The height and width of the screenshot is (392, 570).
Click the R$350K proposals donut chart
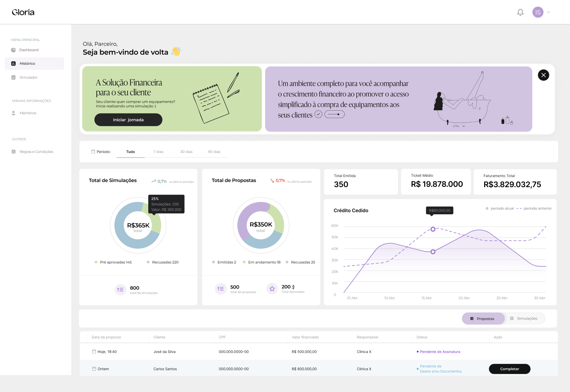(261, 225)
